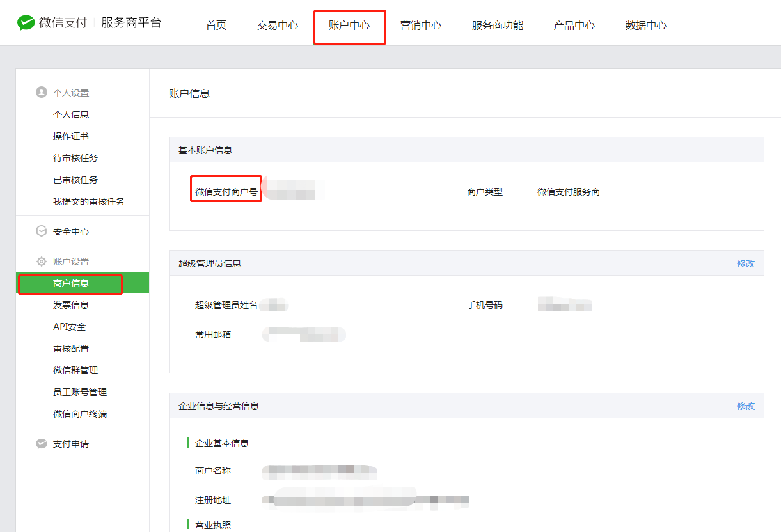
Task: Click the 常用邮箱 label
Action: click(213, 334)
